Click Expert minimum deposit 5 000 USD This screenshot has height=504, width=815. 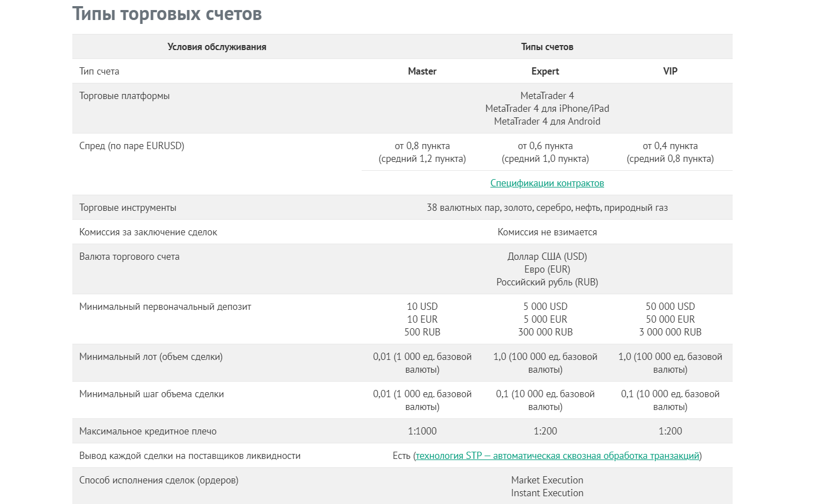tap(545, 307)
